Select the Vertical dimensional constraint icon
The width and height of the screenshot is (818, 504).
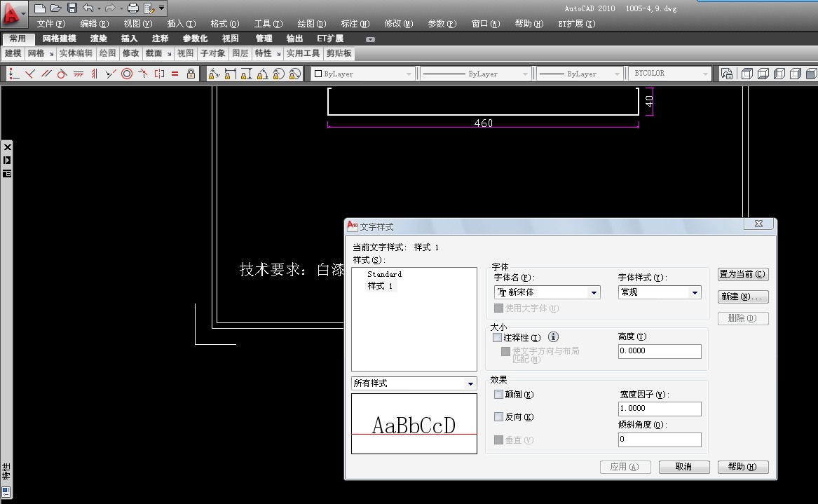pyautogui.click(x=246, y=74)
